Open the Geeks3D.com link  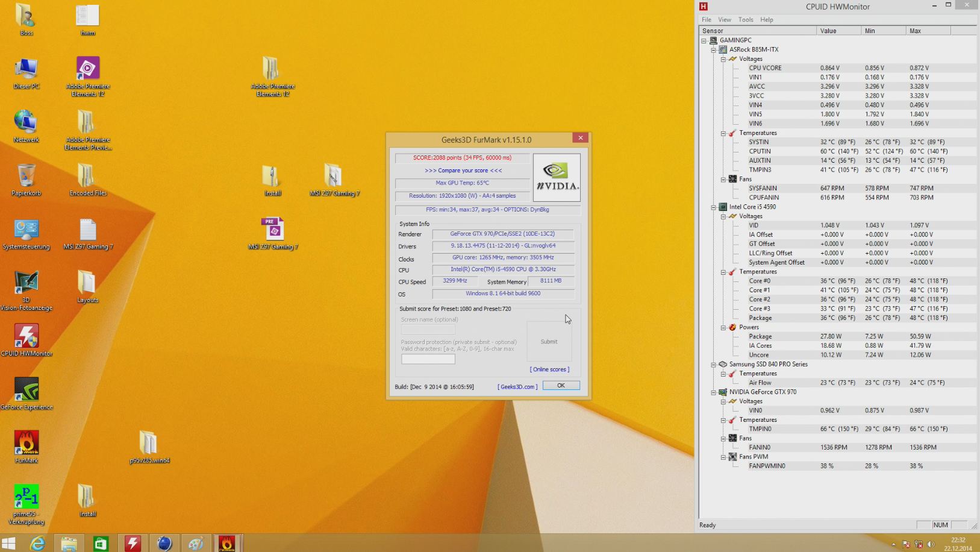click(518, 387)
